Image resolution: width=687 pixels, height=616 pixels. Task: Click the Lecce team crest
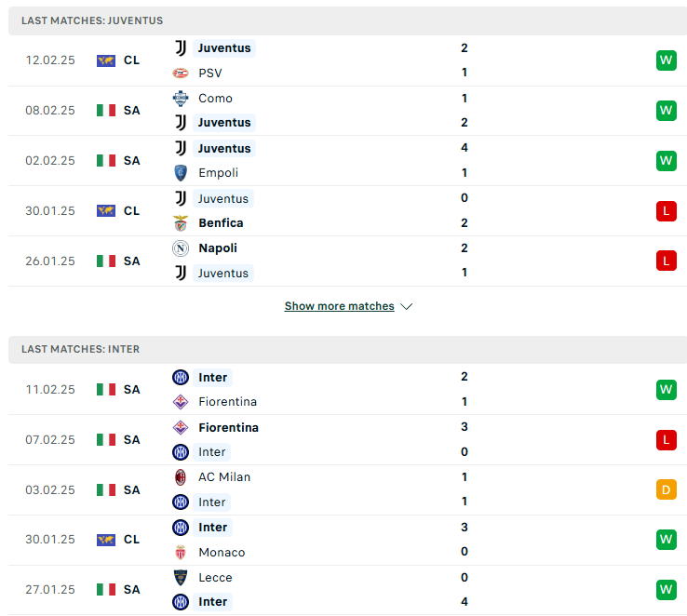[180, 578]
